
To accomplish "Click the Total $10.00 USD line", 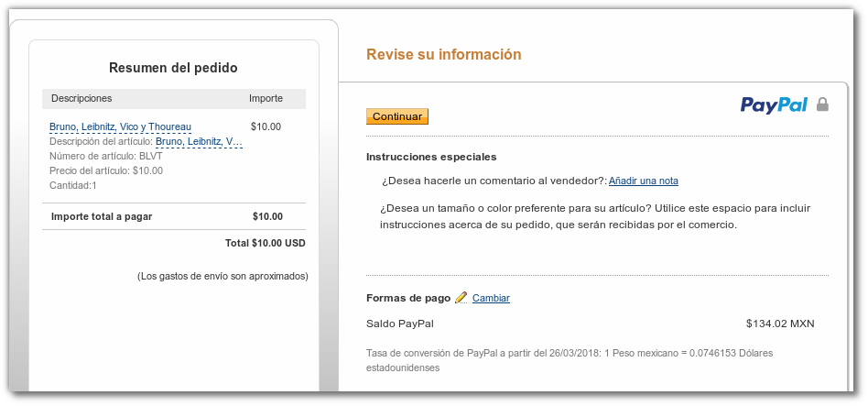I will 265,244.
